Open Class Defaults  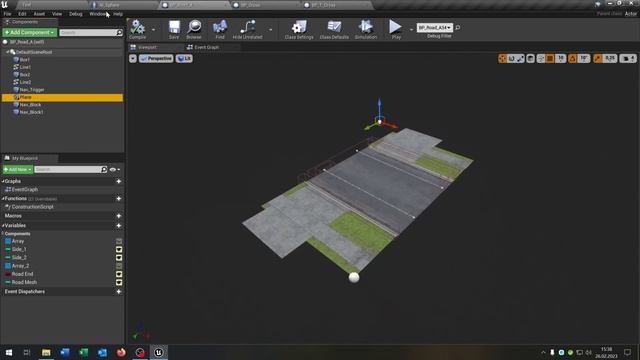334,29
